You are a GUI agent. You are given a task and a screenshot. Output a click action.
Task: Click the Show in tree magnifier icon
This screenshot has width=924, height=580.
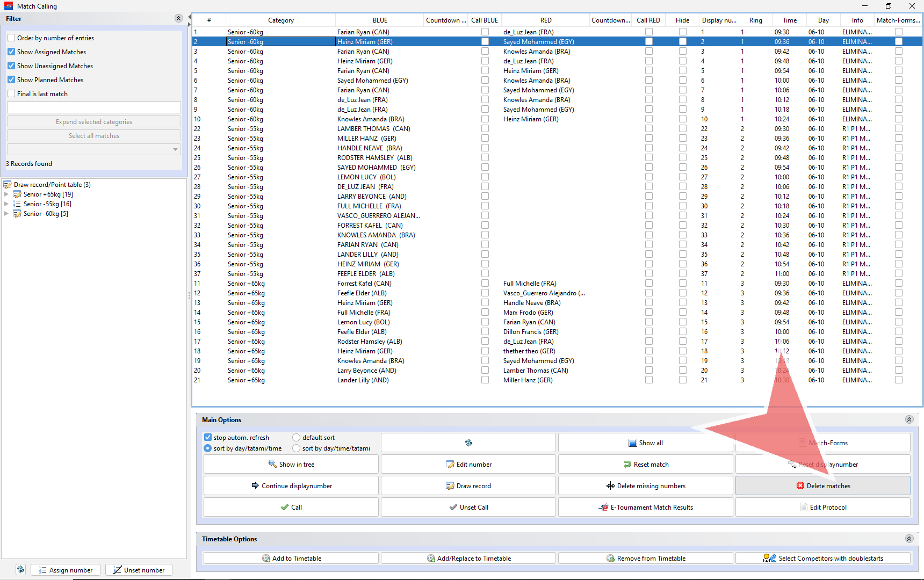(272, 464)
